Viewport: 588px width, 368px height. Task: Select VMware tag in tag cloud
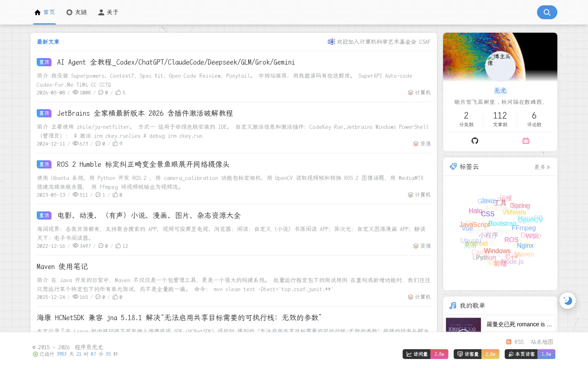click(x=514, y=212)
